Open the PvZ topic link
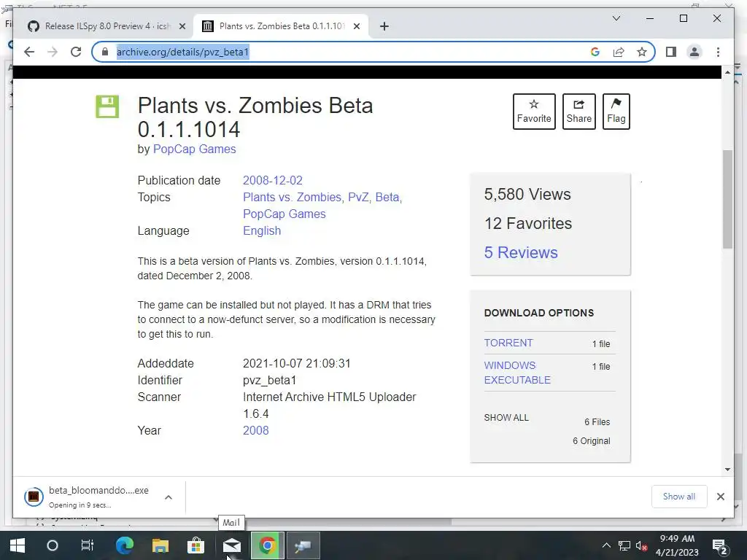The width and height of the screenshot is (747, 560). pos(358,197)
